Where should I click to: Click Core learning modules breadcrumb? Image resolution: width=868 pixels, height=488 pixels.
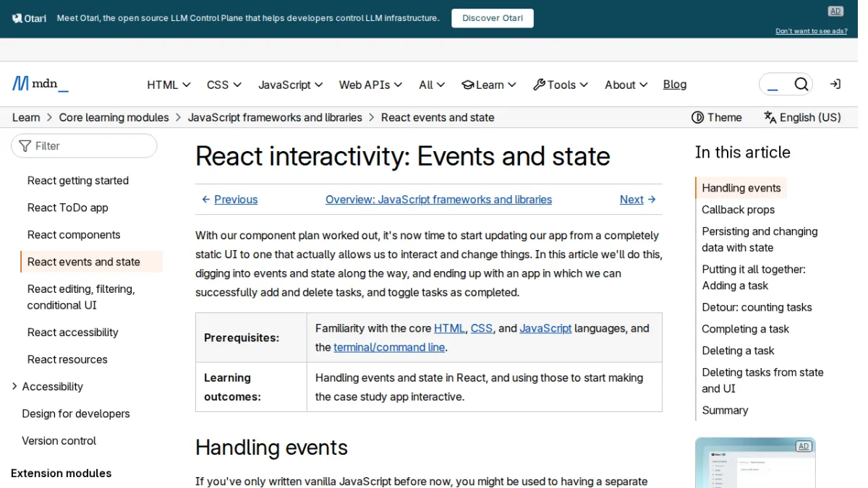pos(114,117)
